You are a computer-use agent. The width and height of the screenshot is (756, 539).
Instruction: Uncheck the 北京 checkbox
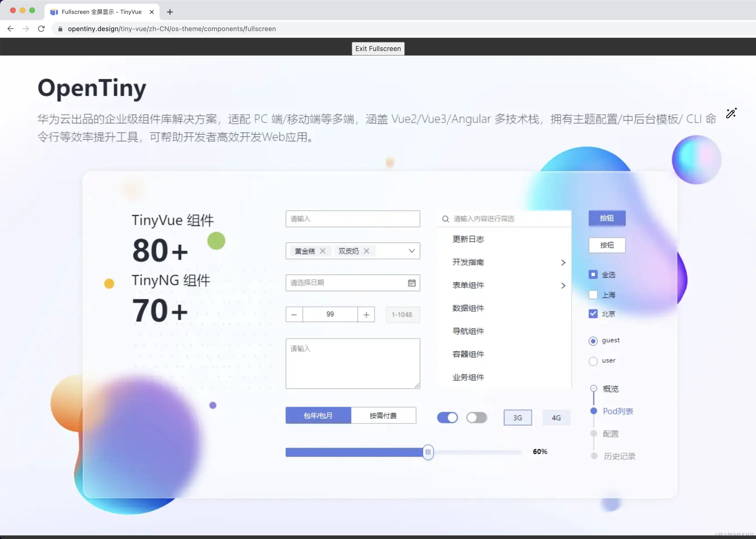[x=593, y=314]
